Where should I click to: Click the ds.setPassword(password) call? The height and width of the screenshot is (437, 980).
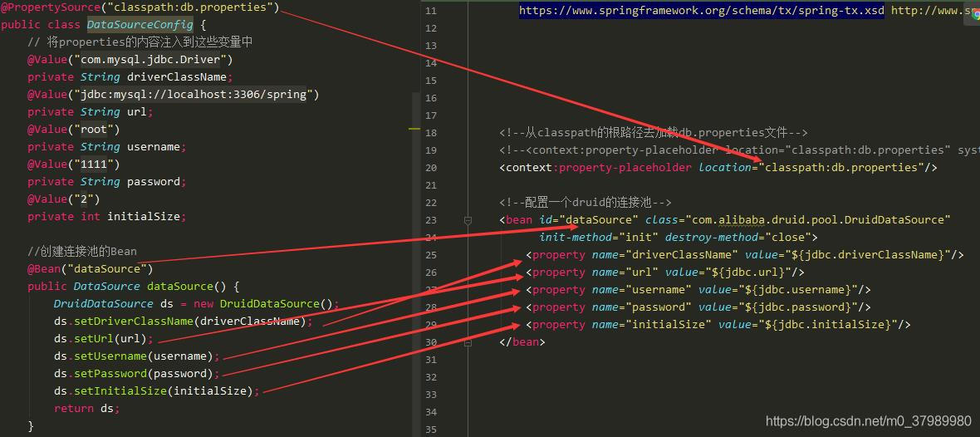click(x=137, y=374)
